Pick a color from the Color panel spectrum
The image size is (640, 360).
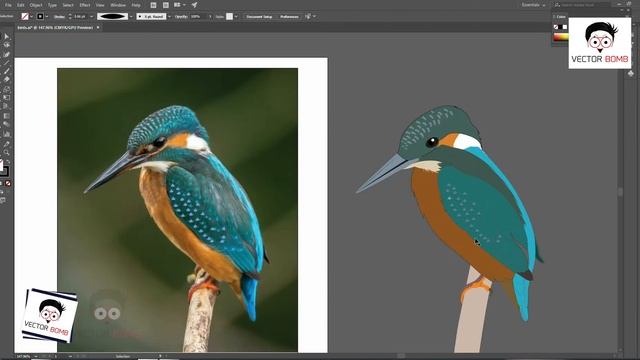(561, 37)
